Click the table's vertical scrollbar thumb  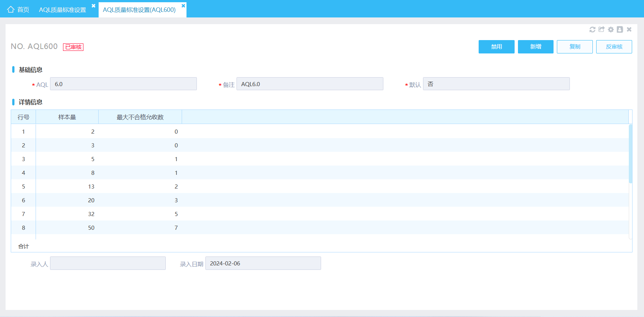pyautogui.click(x=630, y=154)
